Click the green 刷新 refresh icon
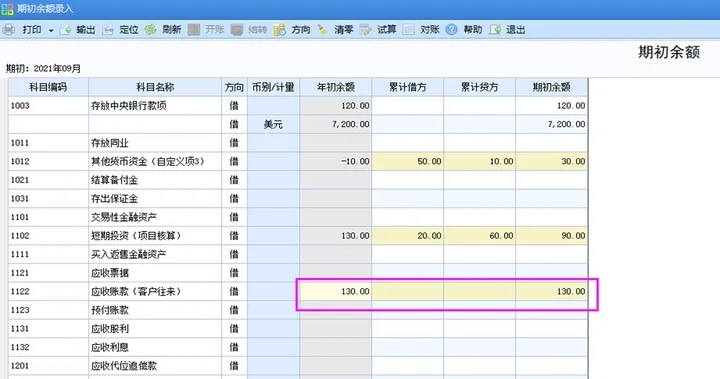The height and width of the screenshot is (379, 720). (x=151, y=30)
